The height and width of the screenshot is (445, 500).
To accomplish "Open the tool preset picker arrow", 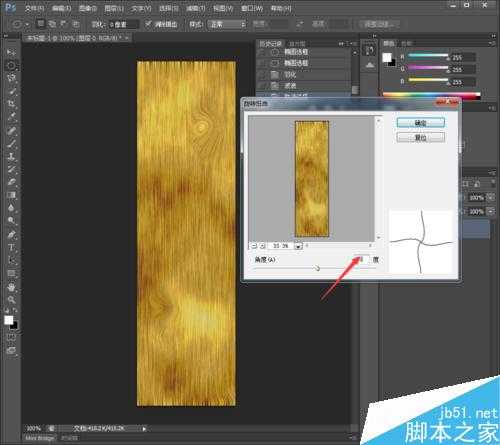I will point(27,24).
